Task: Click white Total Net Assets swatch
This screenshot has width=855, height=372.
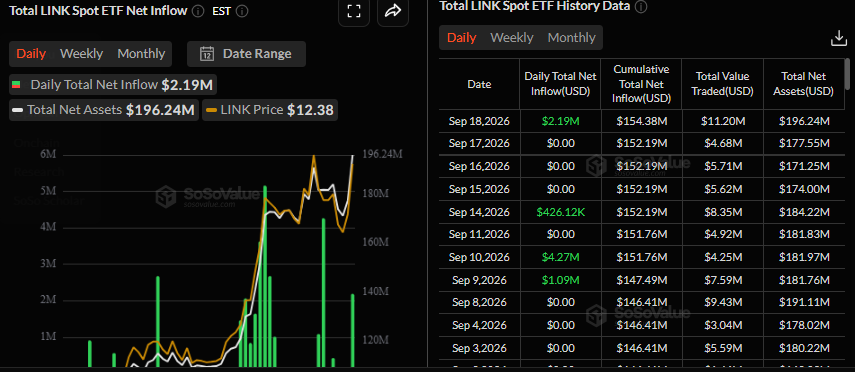Action: click(x=17, y=110)
